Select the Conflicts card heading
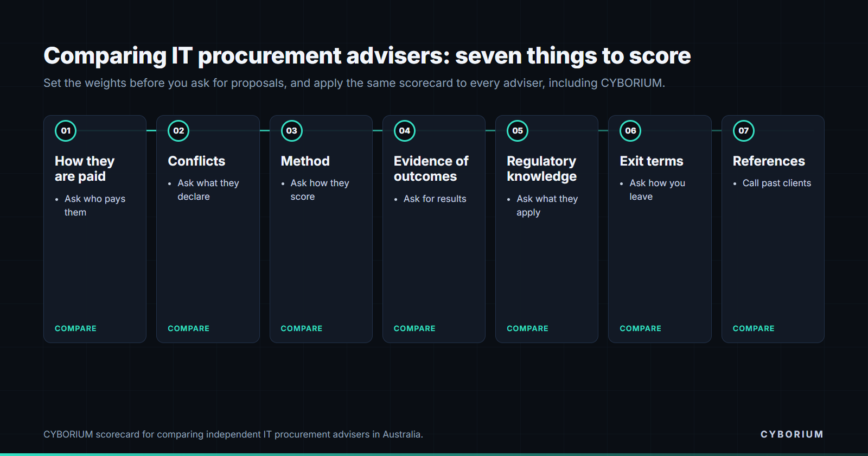868x456 pixels. pyautogui.click(x=196, y=161)
